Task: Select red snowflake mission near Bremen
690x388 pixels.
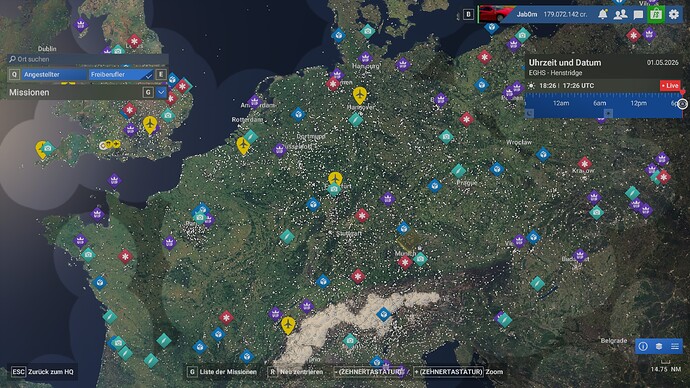Action: tap(333, 84)
